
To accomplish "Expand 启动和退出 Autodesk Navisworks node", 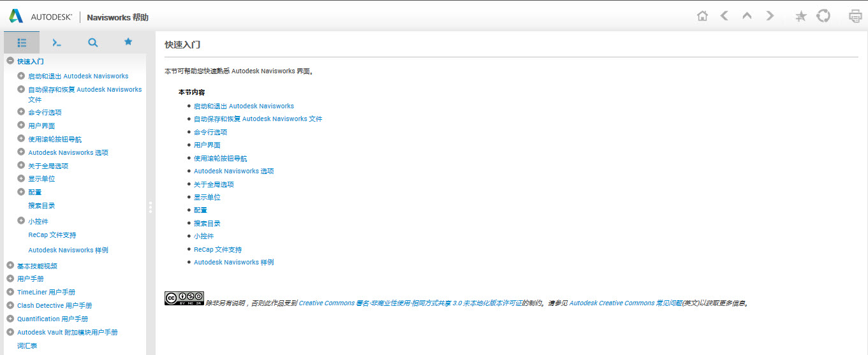I will tap(21, 75).
